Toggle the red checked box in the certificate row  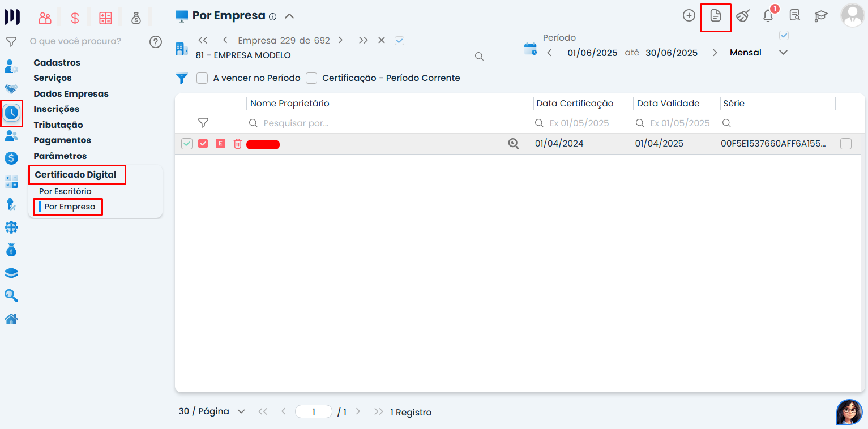click(203, 144)
